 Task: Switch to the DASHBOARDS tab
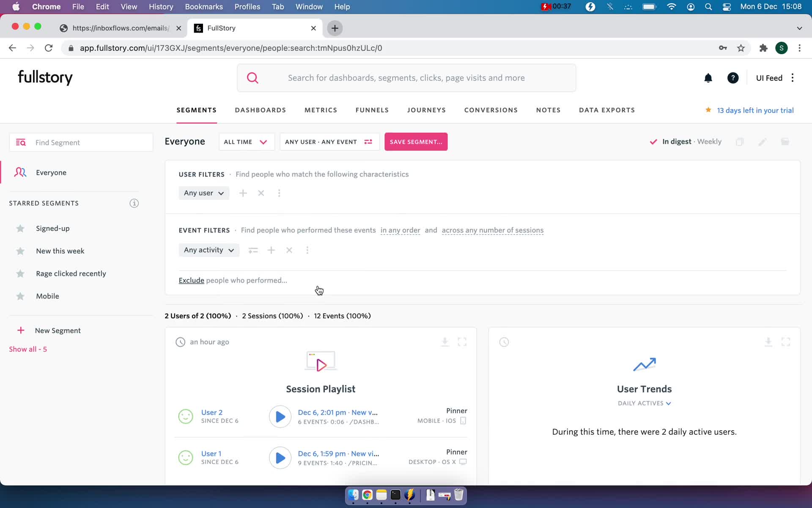pyautogui.click(x=261, y=110)
